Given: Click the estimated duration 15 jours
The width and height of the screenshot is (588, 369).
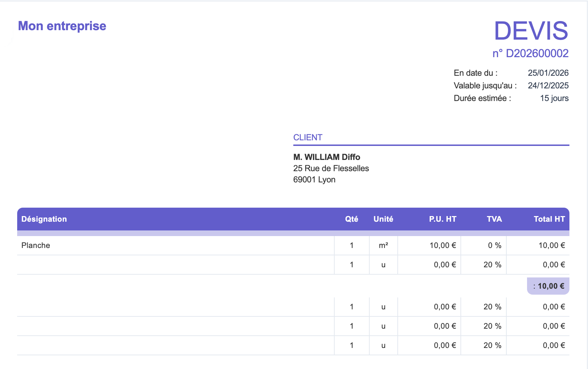Looking at the screenshot, I should [554, 98].
